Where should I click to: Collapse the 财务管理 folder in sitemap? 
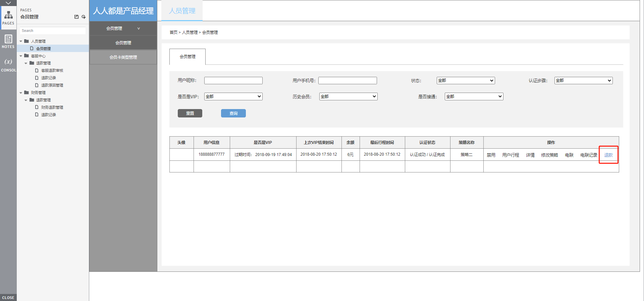(x=21, y=93)
